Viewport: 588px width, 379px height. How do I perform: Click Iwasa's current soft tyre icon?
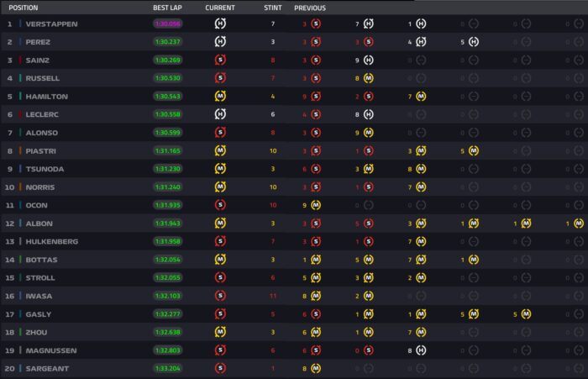click(x=220, y=296)
